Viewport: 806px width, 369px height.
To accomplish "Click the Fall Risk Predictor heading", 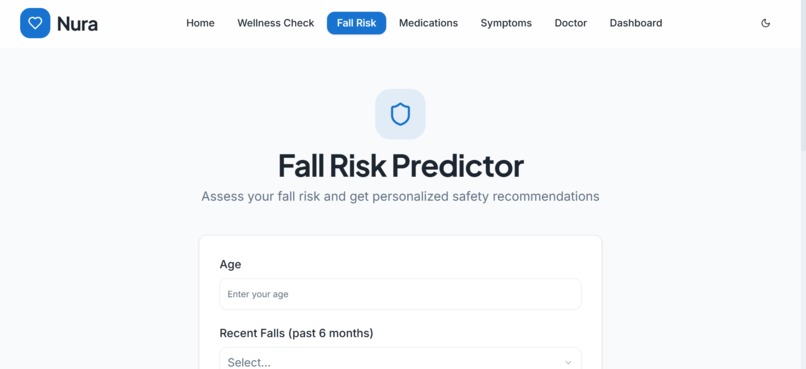I will [x=400, y=165].
